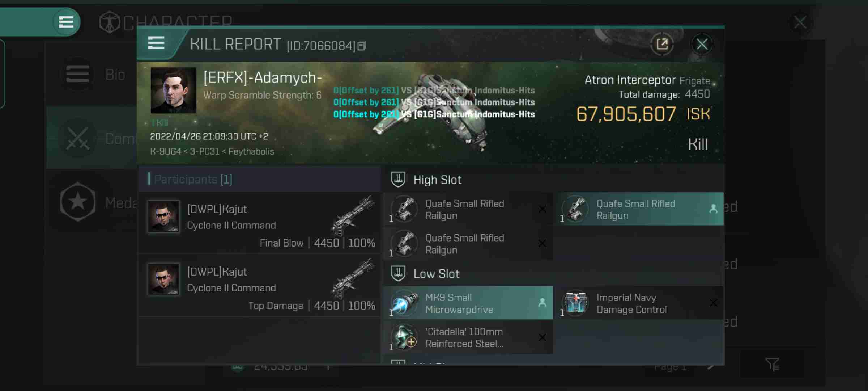The height and width of the screenshot is (391, 868).
Task: Toggle dropped state of Quafe Small Rifled Railgun
Action: [x=713, y=209]
